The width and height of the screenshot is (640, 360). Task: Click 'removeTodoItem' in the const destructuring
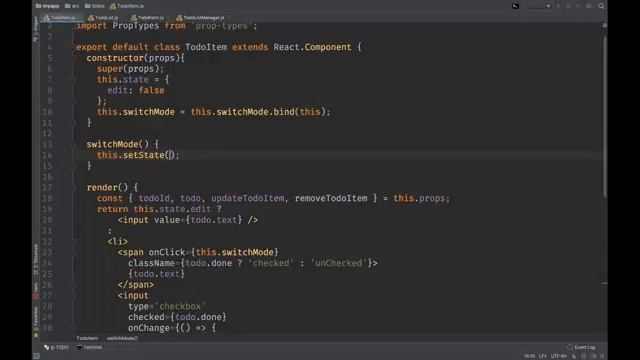331,198
